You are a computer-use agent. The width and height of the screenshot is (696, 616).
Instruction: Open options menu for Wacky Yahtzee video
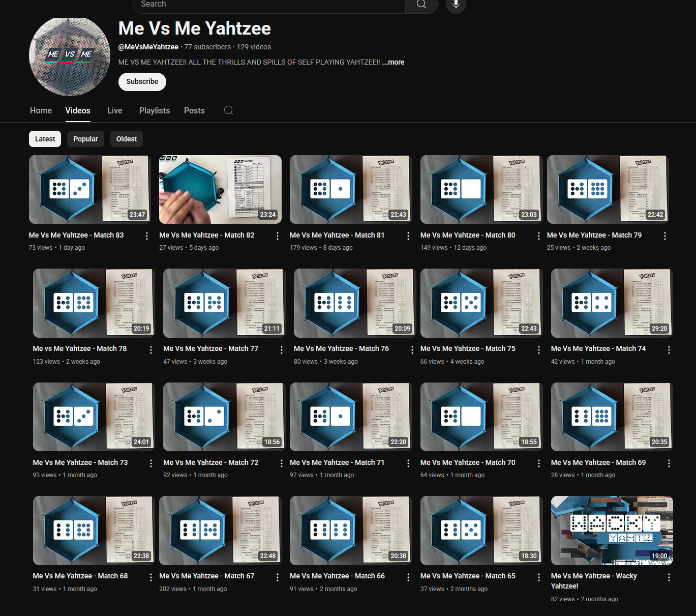[669, 577]
